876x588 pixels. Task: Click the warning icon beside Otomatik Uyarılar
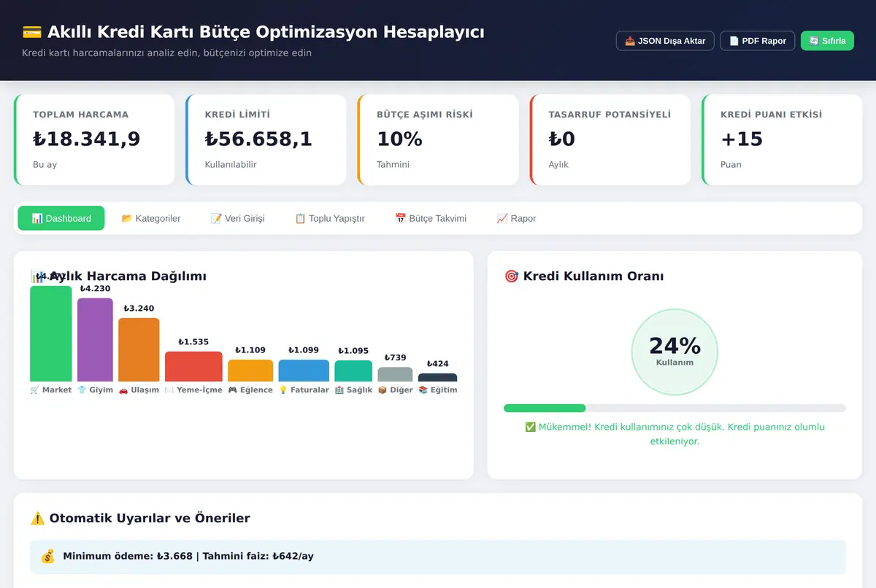[x=37, y=519]
